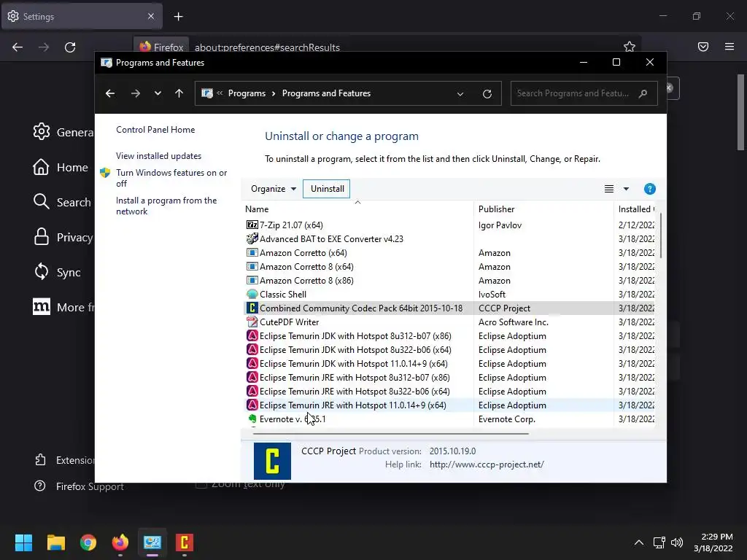Click the clock and date in taskbar
Image resolution: width=747 pixels, height=560 pixels.
[713, 542]
